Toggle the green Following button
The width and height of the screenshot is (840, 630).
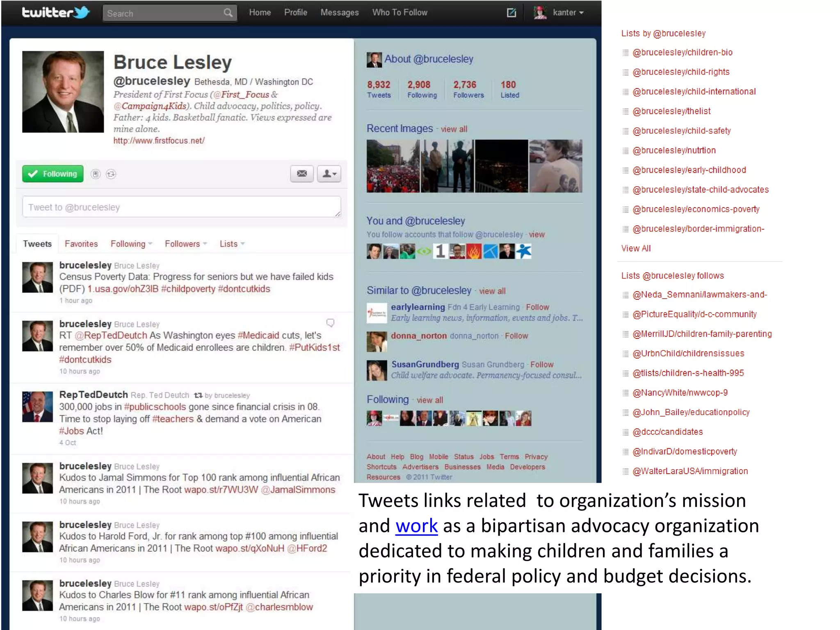(x=53, y=174)
